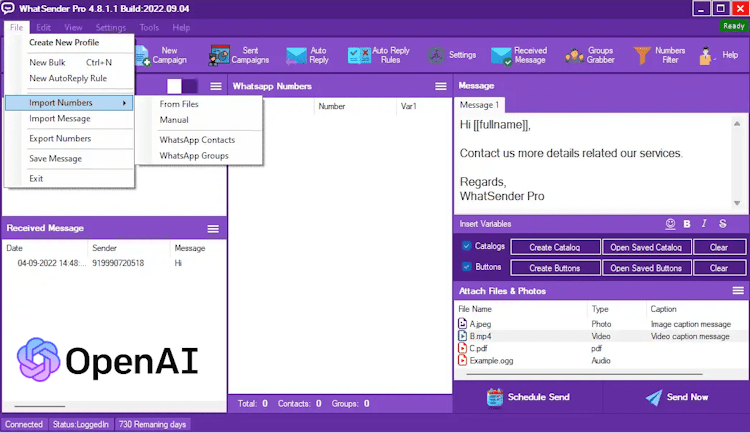Open the Whatsapp Numbers panel hamburger menu
The height and width of the screenshot is (433, 750).
point(441,86)
